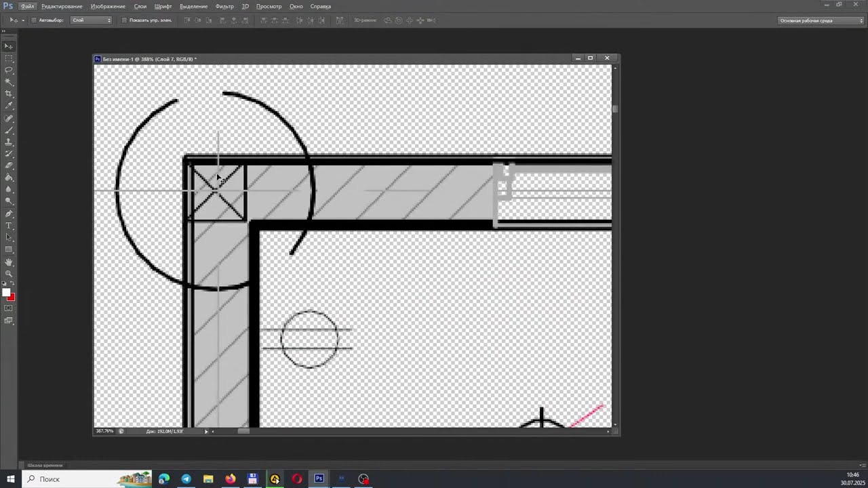
Task: Open Telegram from the taskbar
Action: click(x=186, y=479)
